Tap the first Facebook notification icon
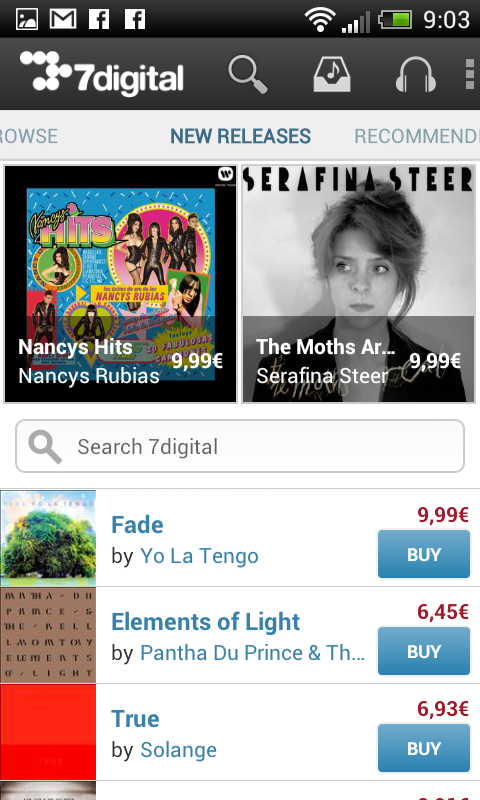The image size is (480, 800). pos(99,19)
